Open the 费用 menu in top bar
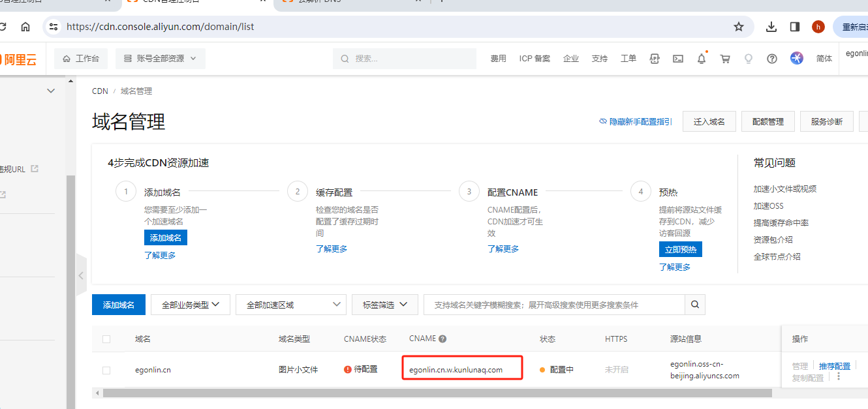Viewport: 868px width, 409px height. pos(498,59)
